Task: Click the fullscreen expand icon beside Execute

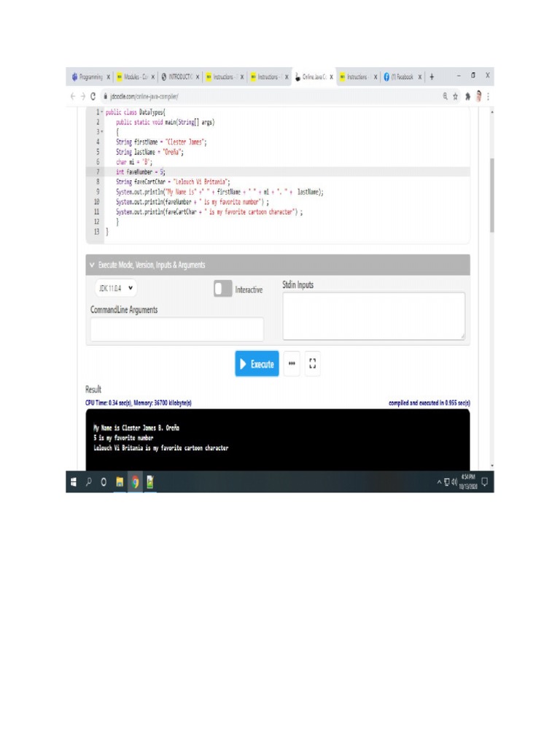Action: click(312, 363)
